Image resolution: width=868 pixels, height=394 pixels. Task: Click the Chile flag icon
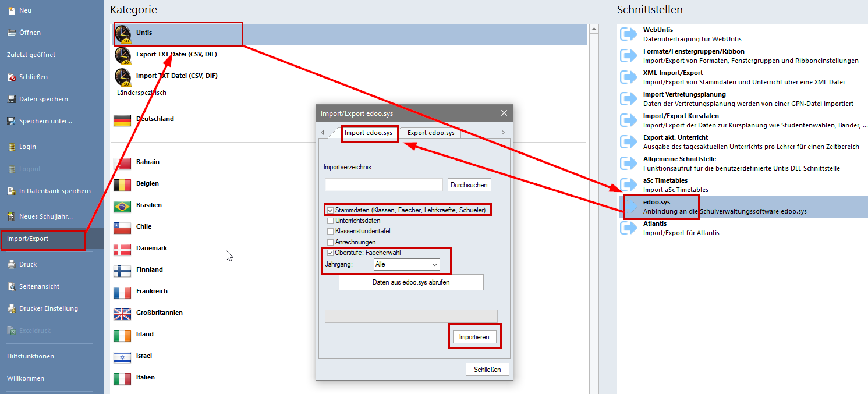point(122,228)
